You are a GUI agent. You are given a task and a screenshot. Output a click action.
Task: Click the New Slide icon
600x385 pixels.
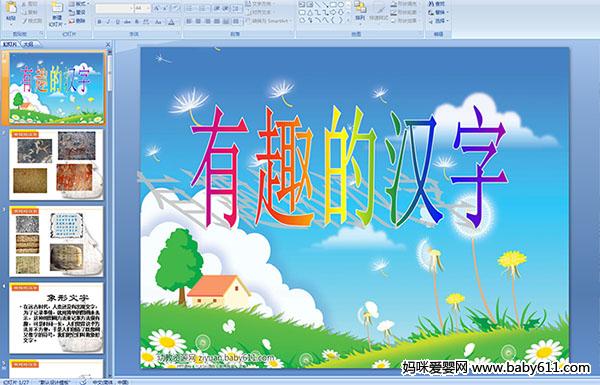click(x=56, y=12)
